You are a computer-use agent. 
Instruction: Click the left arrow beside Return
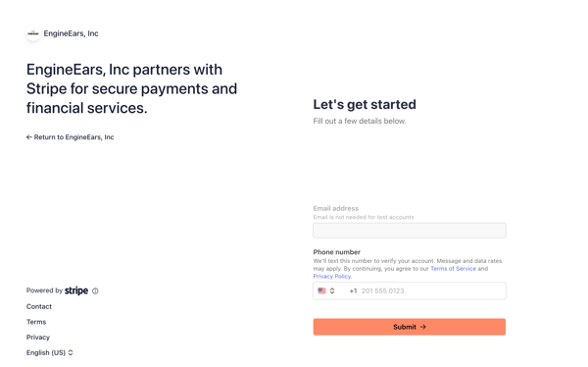29,137
